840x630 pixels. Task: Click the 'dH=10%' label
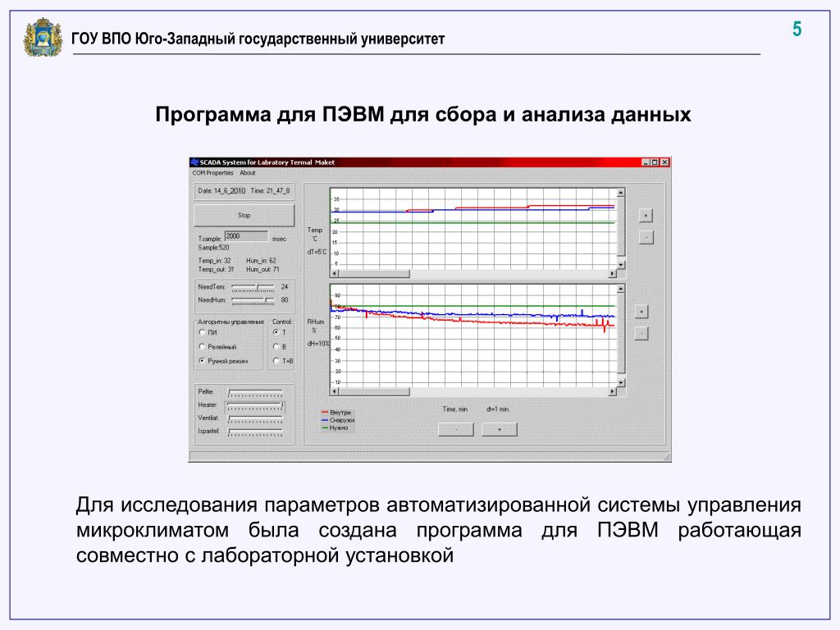(x=318, y=344)
